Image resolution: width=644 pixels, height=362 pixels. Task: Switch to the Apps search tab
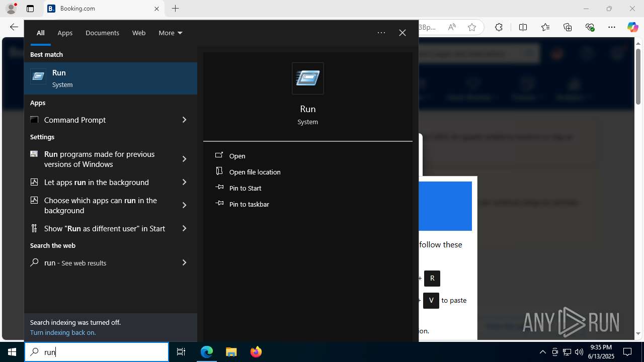point(65,33)
